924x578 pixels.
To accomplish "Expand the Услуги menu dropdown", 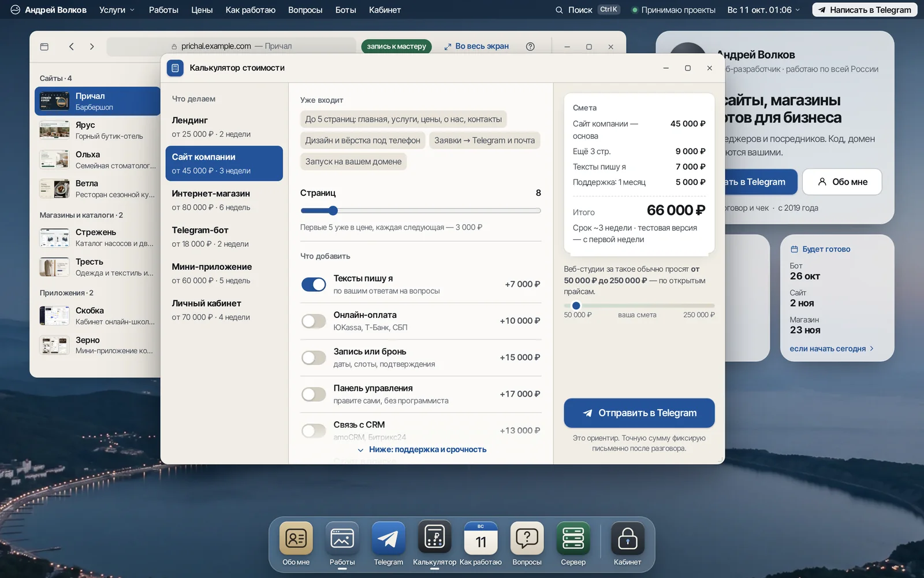I will click(x=117, y=10).
